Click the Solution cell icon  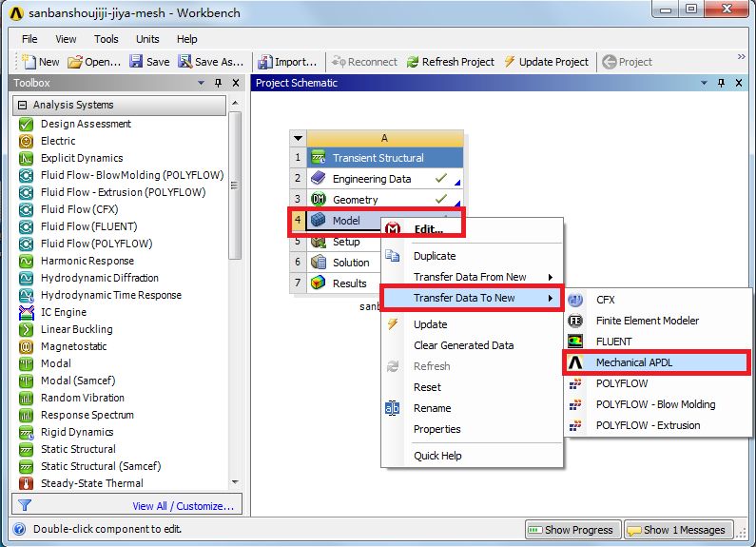point(319,263)
